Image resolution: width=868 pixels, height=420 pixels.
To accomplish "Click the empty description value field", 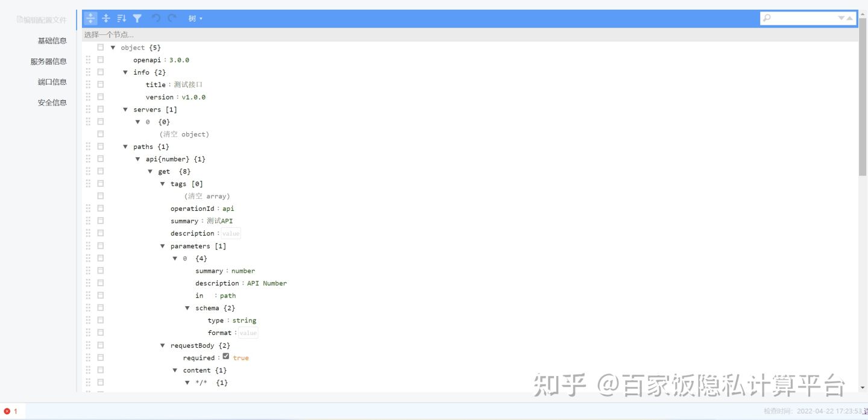I will coord(231,234).
